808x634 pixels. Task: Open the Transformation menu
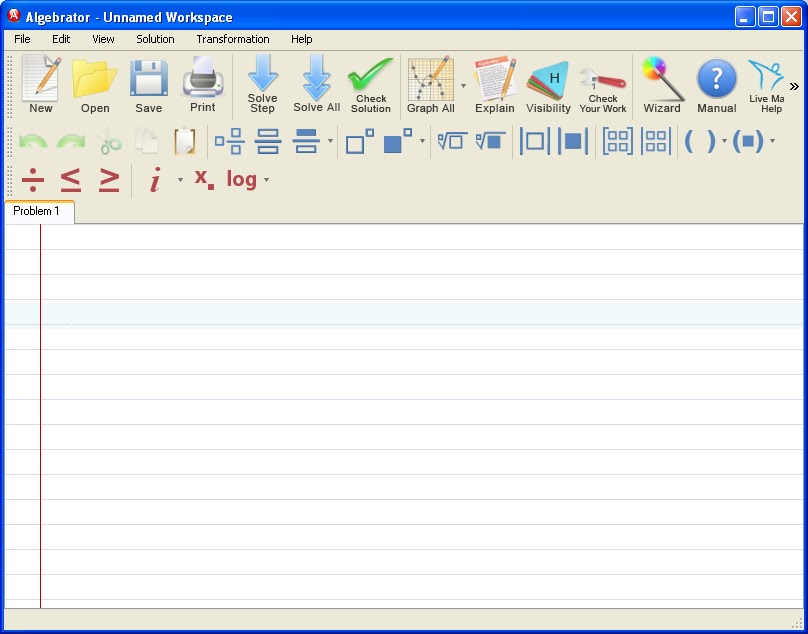[x=233, y=39]
